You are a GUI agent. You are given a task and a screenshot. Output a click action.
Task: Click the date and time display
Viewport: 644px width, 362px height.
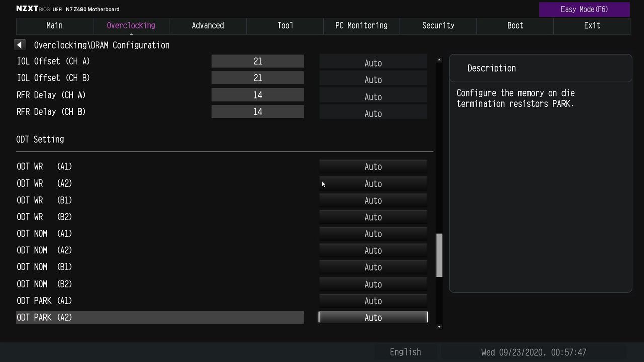(534, 352)
